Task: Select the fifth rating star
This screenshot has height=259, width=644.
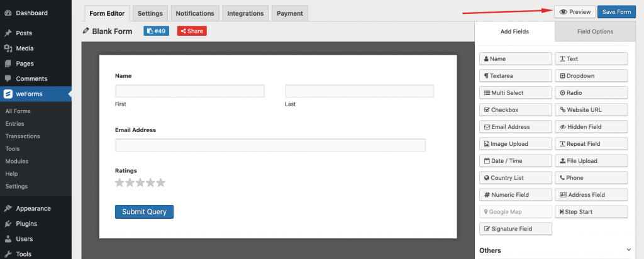Action: click(160, 183)
